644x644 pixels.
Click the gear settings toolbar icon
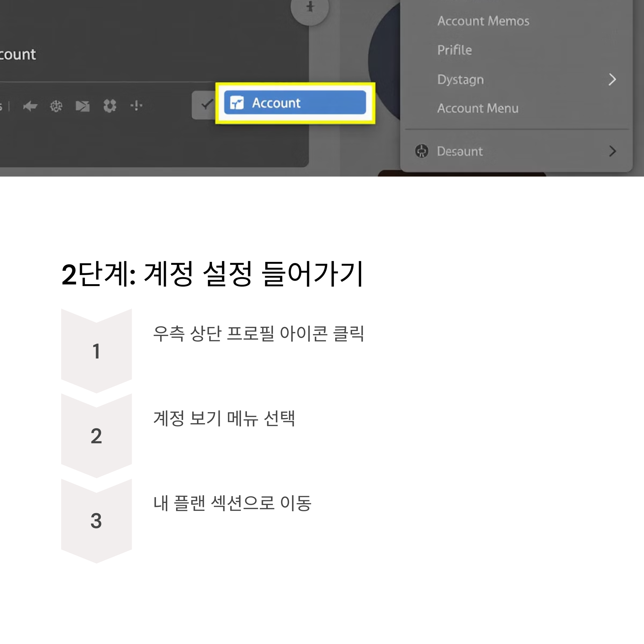pos(110,106)
